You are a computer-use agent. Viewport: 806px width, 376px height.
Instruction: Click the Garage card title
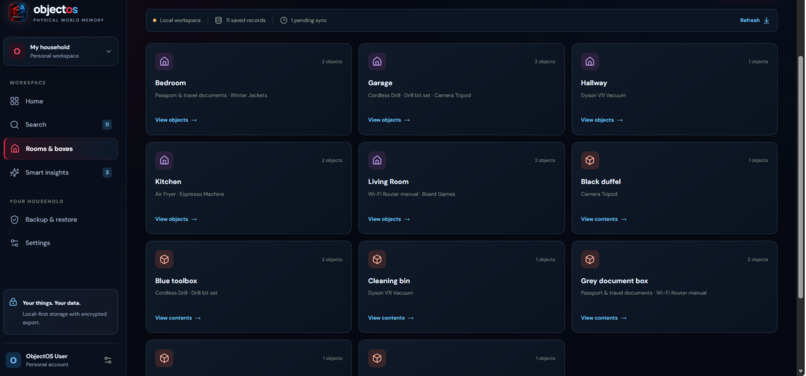(x=380, y=83)
